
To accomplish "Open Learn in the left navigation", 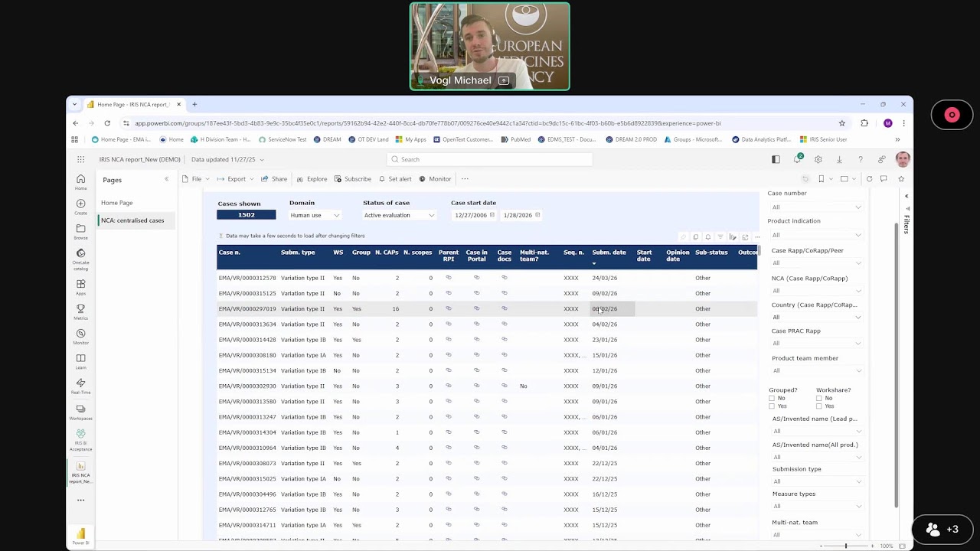I will [x=80, y=361].
